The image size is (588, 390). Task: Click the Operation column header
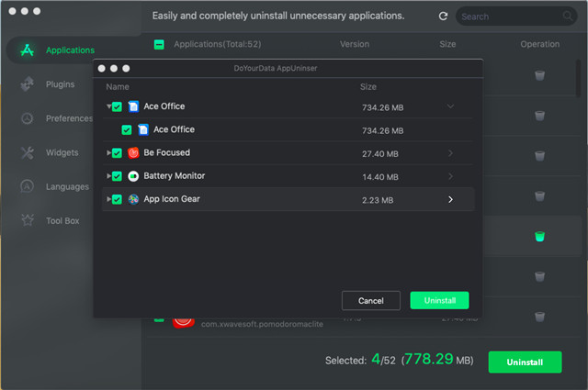539,44
